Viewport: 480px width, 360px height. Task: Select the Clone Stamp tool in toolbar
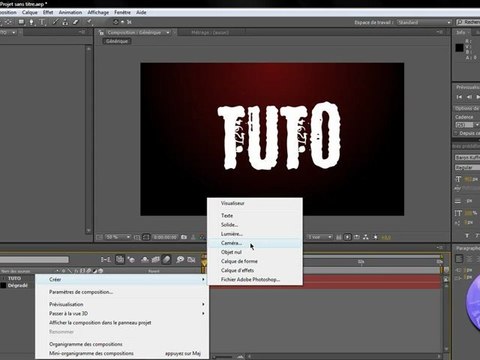pos(65,22)
